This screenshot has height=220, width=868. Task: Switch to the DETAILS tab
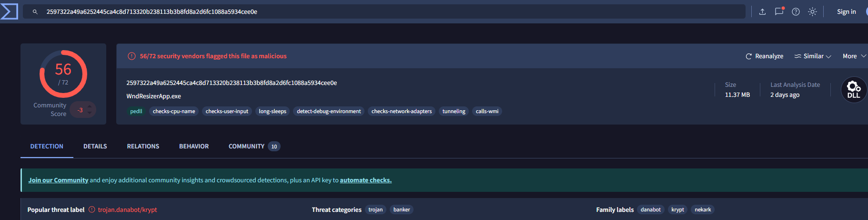click(95, 147)
